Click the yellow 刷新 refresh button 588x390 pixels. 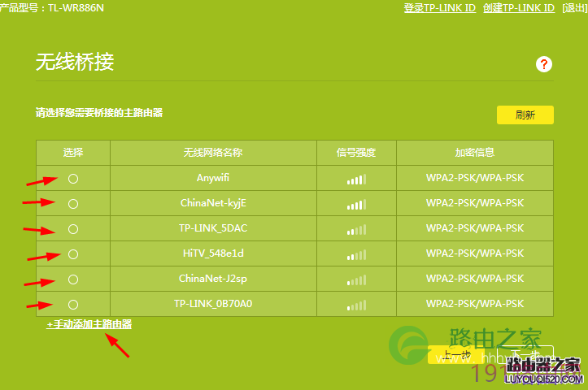click(x=525, y=115)
